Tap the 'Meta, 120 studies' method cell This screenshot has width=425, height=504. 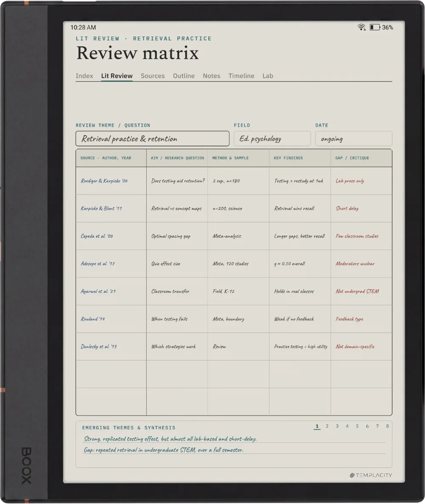click(238, 263)
